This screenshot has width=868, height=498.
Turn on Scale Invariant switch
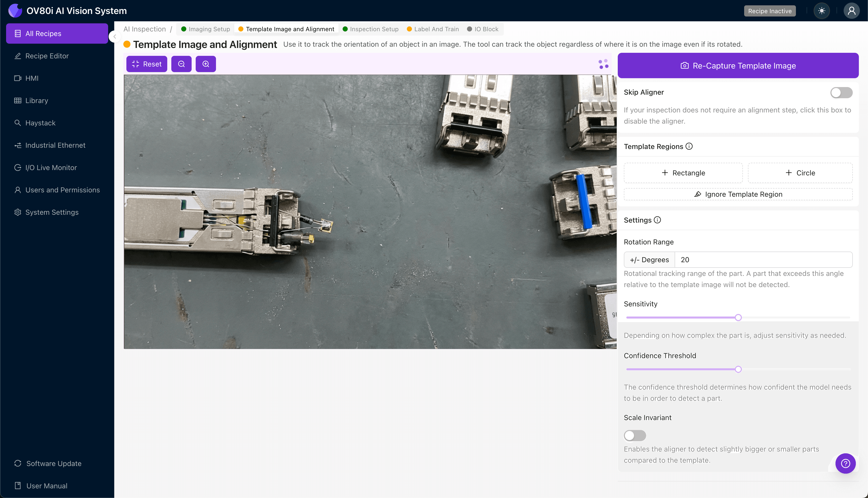(x=635, y=435)
